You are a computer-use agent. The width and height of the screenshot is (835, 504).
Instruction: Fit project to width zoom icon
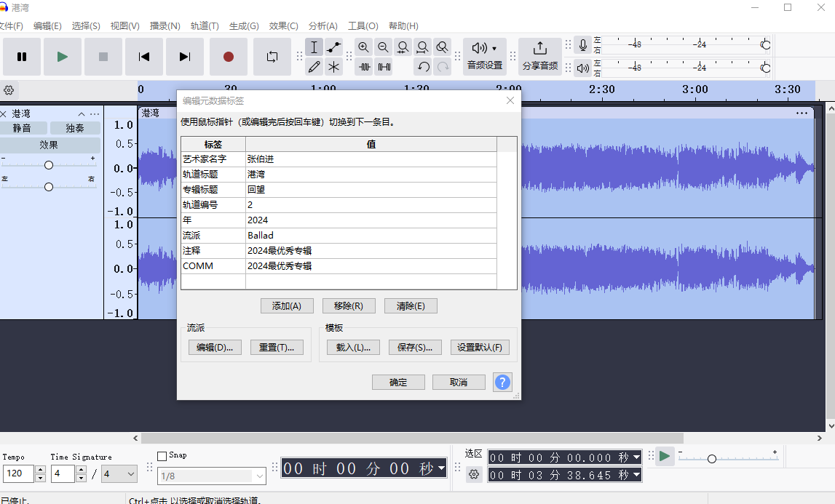coord(423,47)
